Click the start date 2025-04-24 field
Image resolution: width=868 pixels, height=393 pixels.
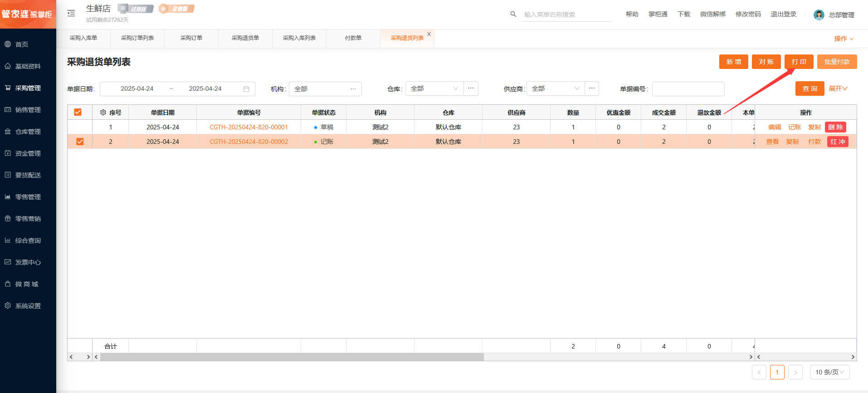point(137,89)
